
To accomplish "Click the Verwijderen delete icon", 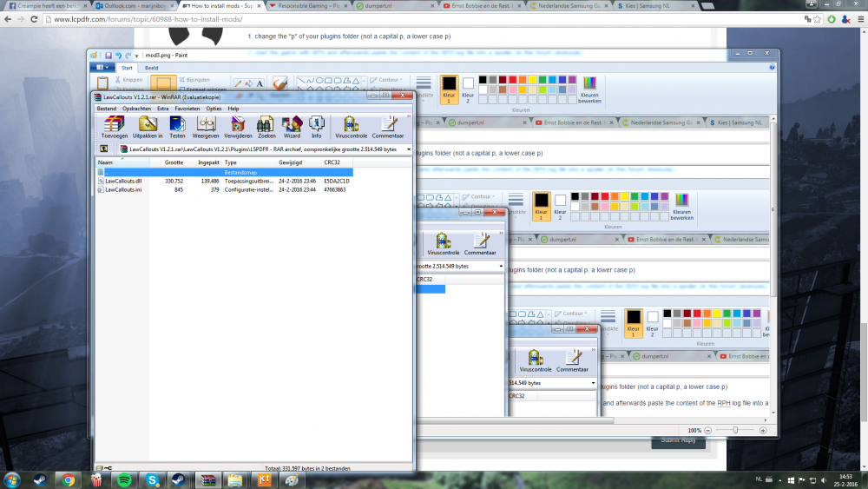I will [x=238, y=127].
